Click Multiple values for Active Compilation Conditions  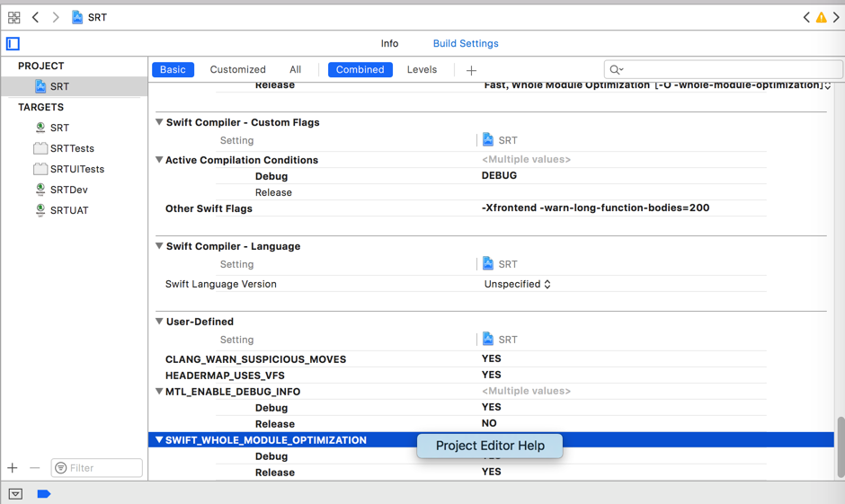pyautogui.click(x=526, y=159)
